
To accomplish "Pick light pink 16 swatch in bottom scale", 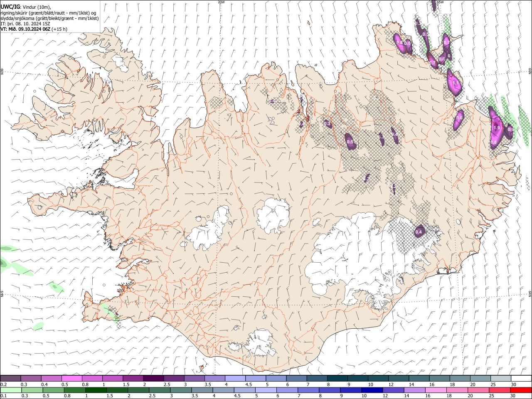I will coord(436,390).
